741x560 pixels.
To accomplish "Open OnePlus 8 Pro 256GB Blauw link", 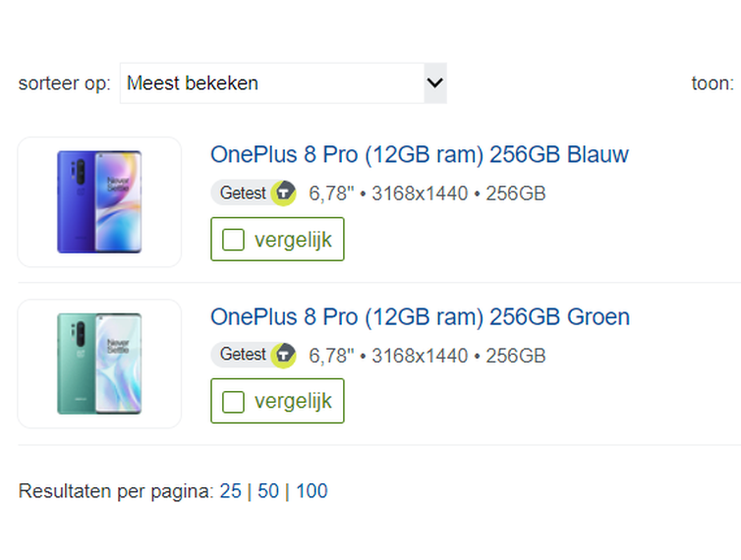I will [x=419, y=155].
